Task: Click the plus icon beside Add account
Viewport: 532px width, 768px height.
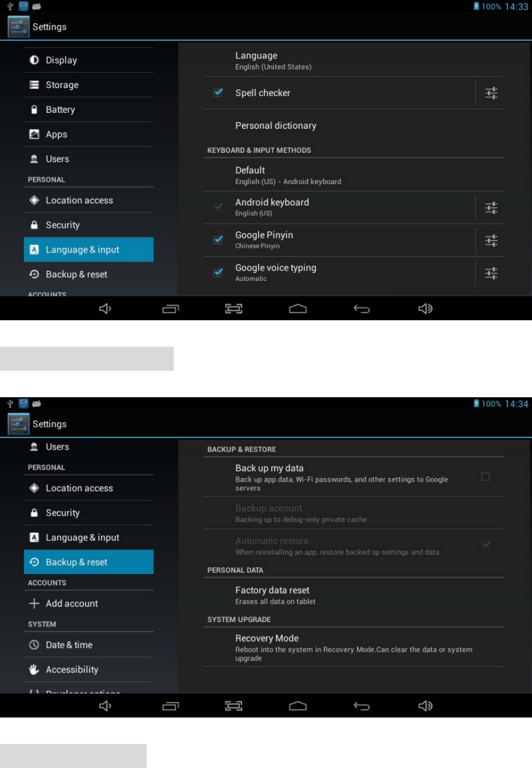Action: pyautogui.click(x=34, y=604)
